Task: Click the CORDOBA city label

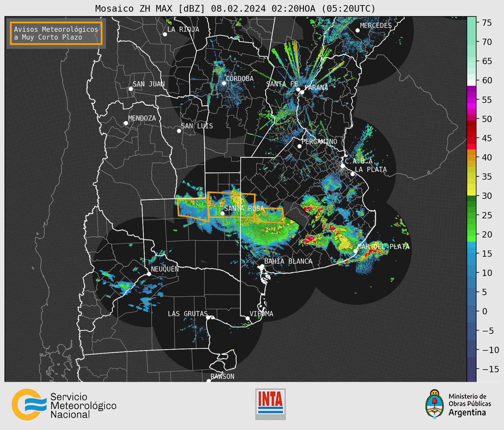Action: [240, 79]
